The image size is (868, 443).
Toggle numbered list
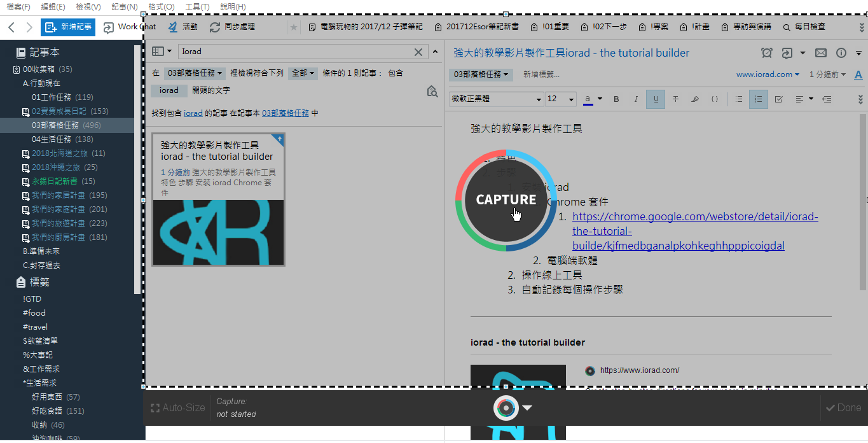[x=758, y=99]
